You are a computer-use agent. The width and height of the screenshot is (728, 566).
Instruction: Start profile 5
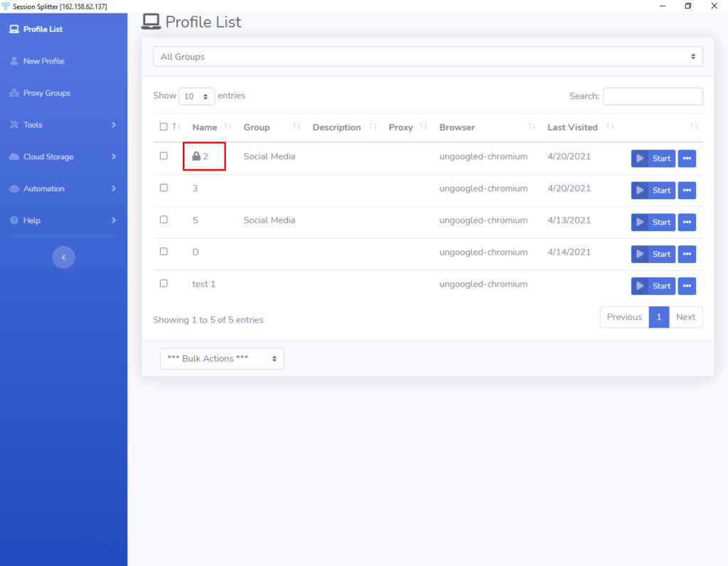tap(653, 222)
